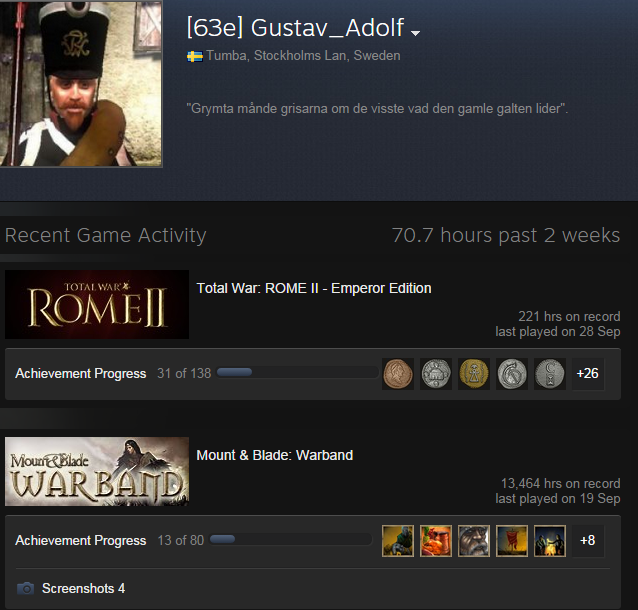
Task: Open the bearded warrior Warband achievement
Action: pyautogui.click(x=474, y=541)
